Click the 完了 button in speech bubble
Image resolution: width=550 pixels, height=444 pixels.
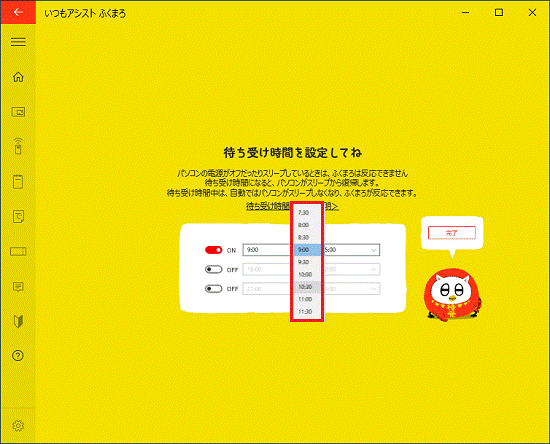click(x=452, y=233)
